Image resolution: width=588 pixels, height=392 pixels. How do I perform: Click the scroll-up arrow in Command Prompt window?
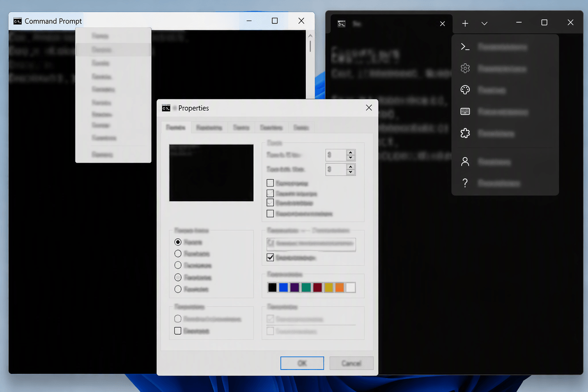point(310,35)
